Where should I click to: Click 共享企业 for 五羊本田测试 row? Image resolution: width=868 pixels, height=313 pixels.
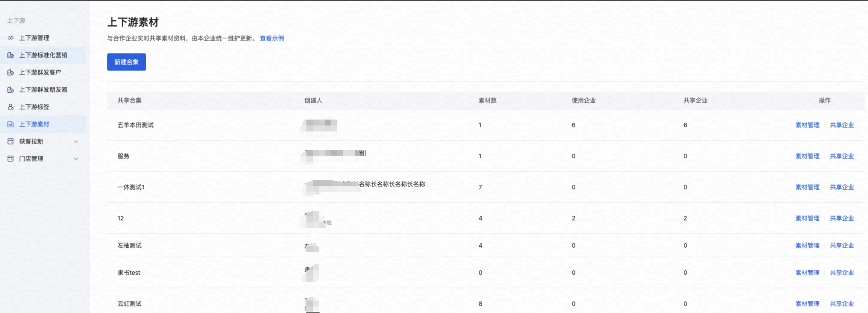(842, 125)
